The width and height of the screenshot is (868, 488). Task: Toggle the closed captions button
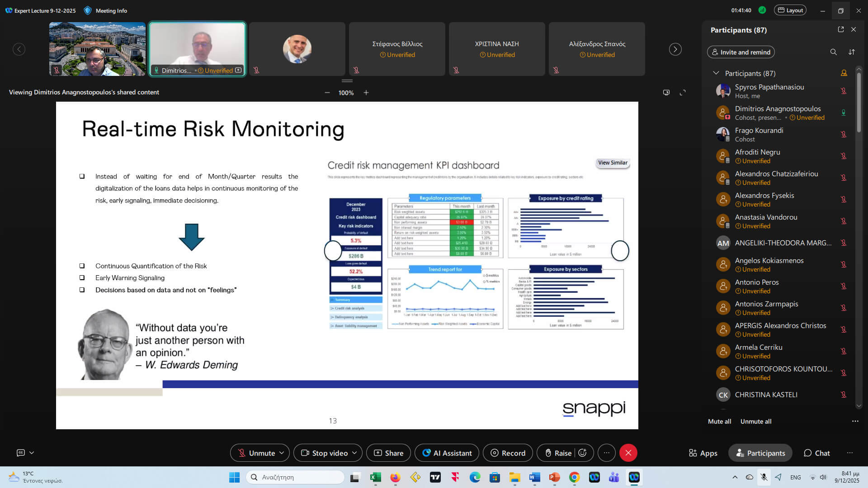pos(21,452)
